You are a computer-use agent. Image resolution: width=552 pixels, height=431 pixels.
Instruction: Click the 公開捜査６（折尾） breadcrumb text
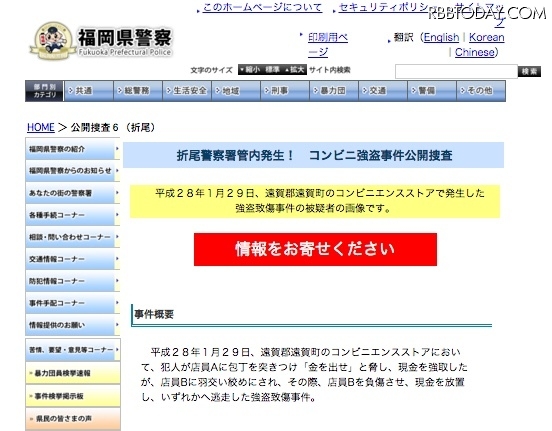pos(113,127)
